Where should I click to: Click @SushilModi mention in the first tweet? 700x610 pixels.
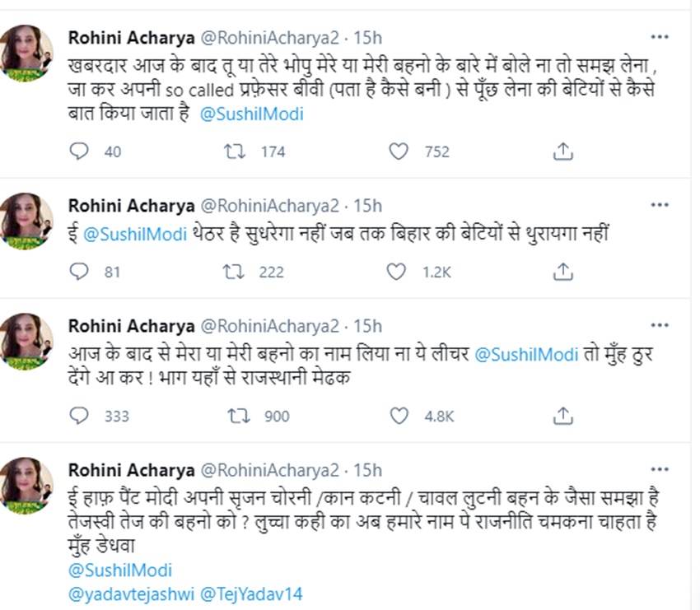pyautogui.click(x=250, y=114)
